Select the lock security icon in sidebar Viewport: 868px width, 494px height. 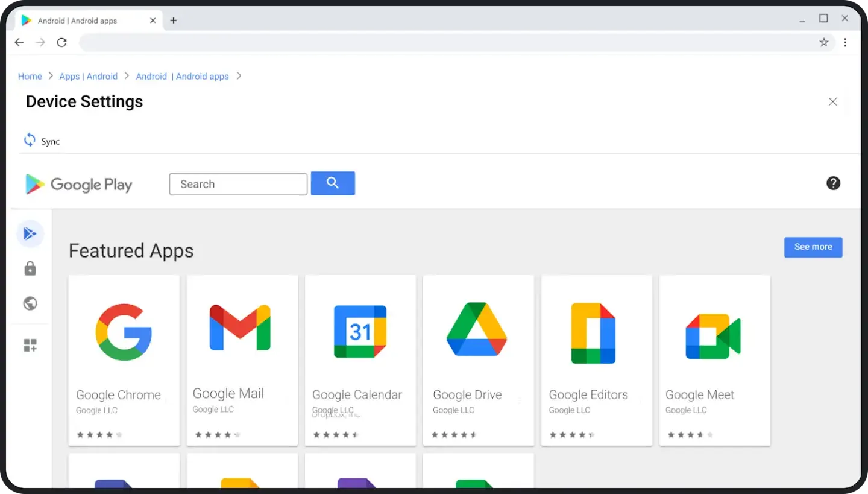30,268
